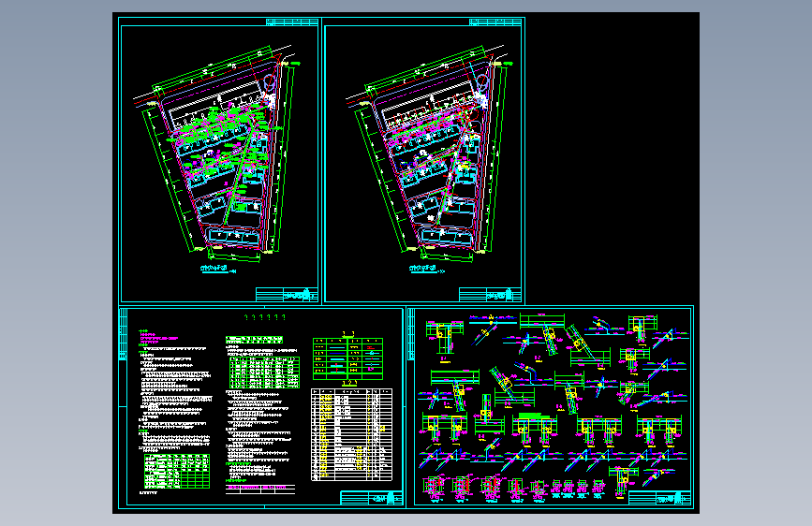This screenshot has width=812, height=526.
Task: Click the title block of the design notes sheet
Action: tap(371, 498)
